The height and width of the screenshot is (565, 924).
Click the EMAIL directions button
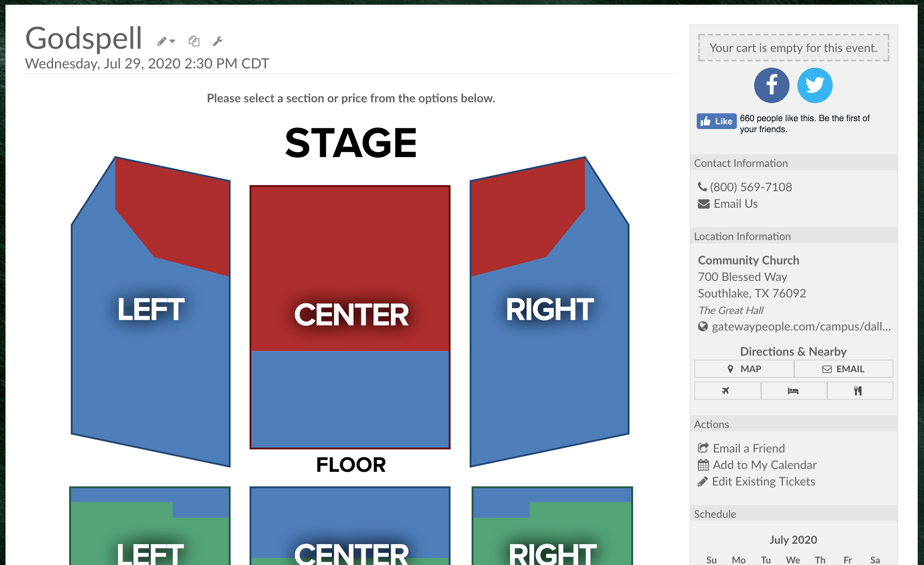pos(843,369)
